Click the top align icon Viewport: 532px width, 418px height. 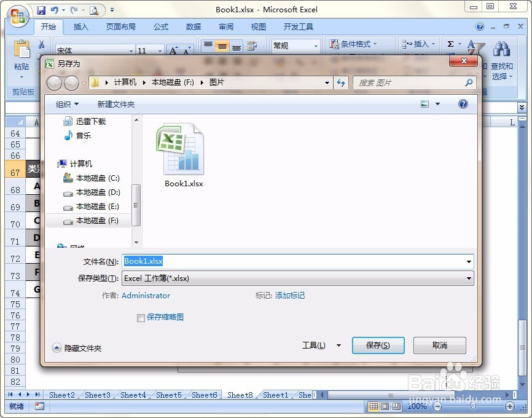(x=208, y=45)
